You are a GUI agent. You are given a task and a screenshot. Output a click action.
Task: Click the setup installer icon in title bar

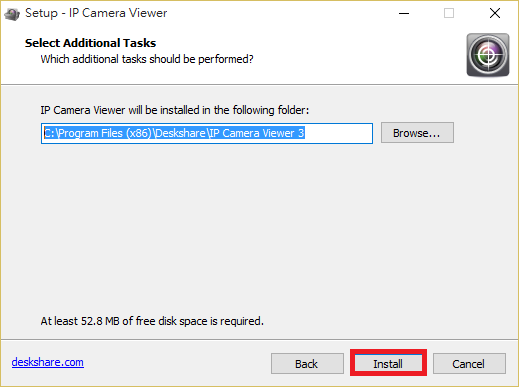pyautogui.click(x=12, y=14)
